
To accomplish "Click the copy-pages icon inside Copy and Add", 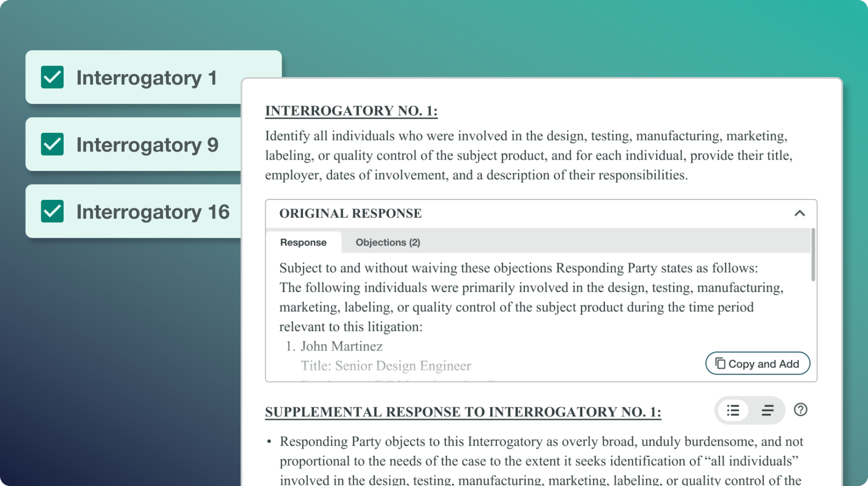I will tap(721, 363).
